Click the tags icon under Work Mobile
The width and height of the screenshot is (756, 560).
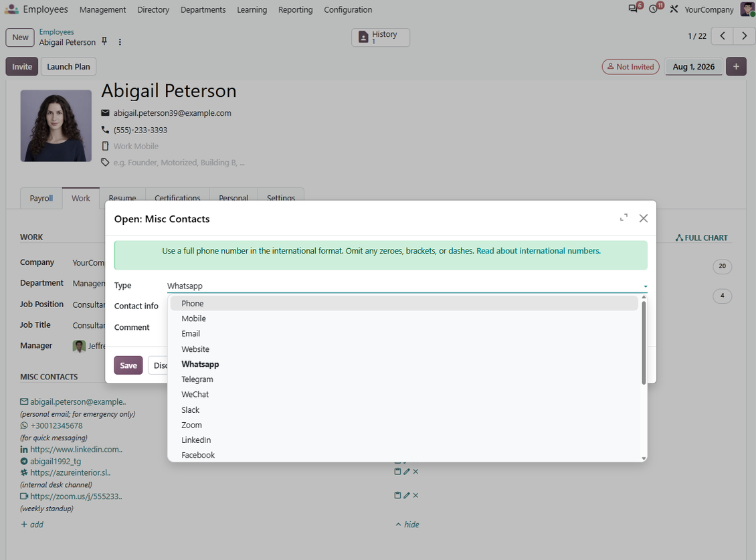105,163
